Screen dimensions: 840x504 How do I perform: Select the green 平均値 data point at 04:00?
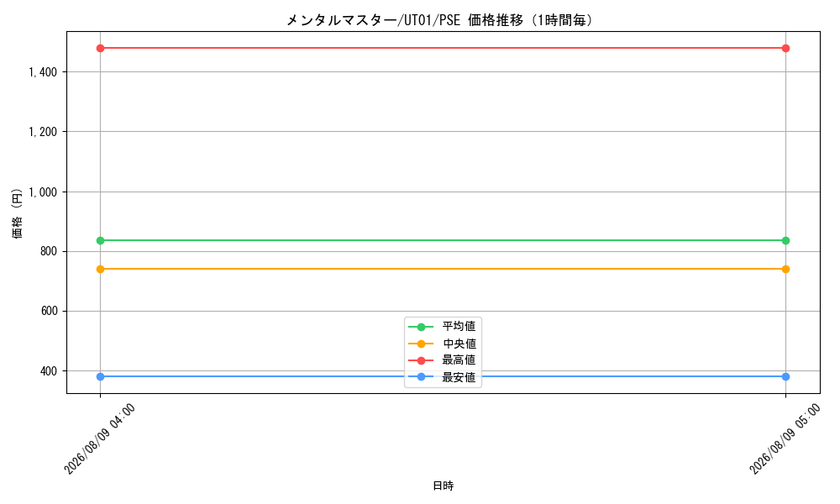tap(100, 240)
